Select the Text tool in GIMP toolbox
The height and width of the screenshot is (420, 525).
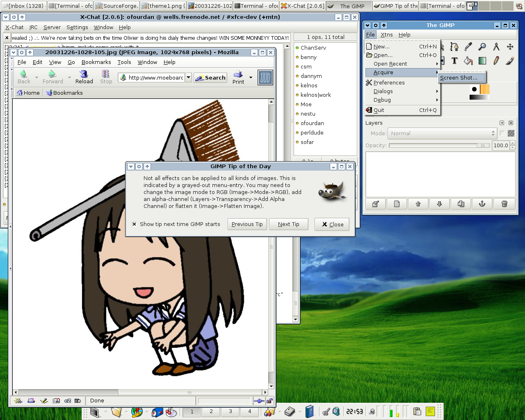[x=454, y=61]
